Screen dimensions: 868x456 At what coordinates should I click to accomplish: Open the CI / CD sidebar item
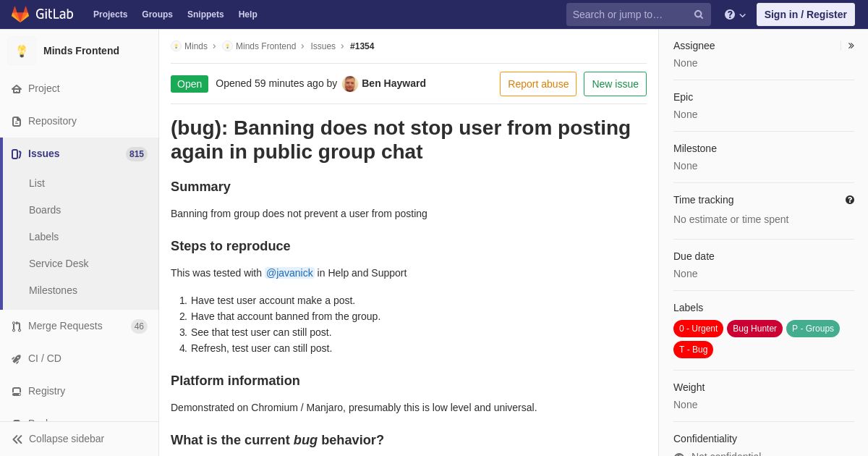(x=80, y=358)
